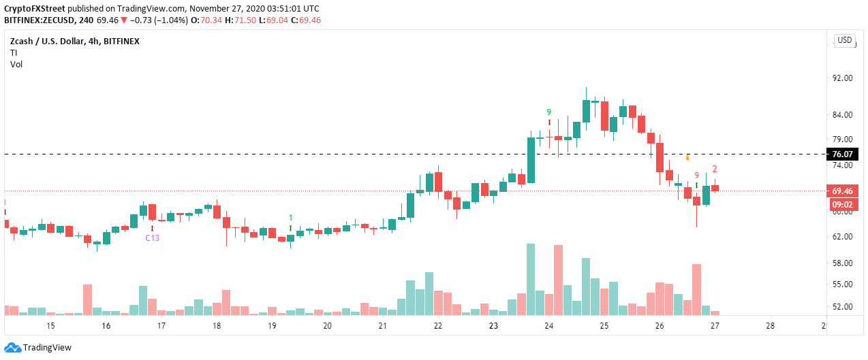Click the USD currency label button

[845, 40]
